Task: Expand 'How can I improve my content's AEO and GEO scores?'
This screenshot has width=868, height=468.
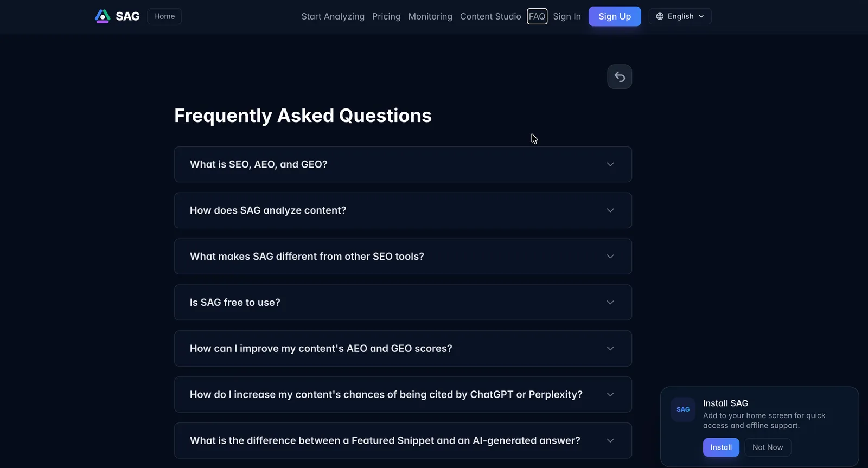Action: coord(403,349)
